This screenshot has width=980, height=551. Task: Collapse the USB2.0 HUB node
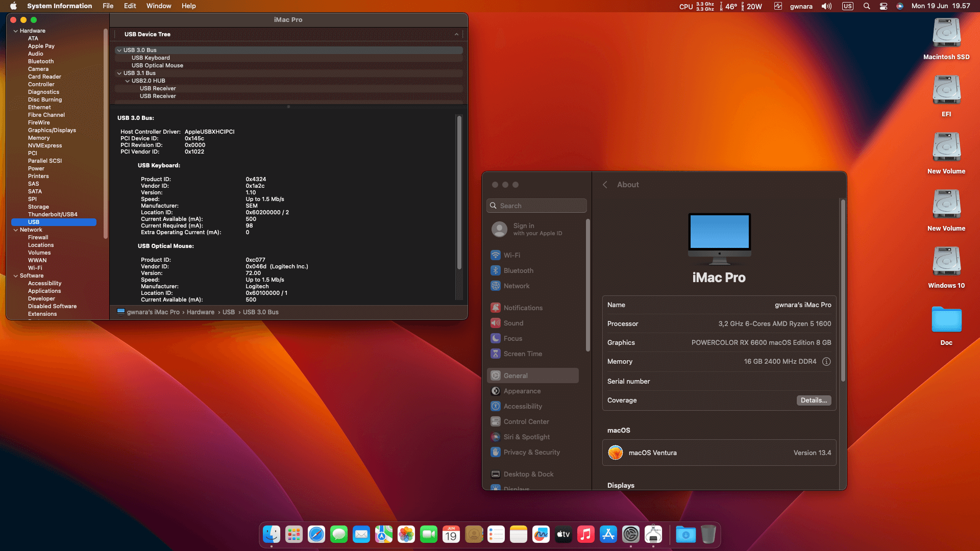click(128, 81)
